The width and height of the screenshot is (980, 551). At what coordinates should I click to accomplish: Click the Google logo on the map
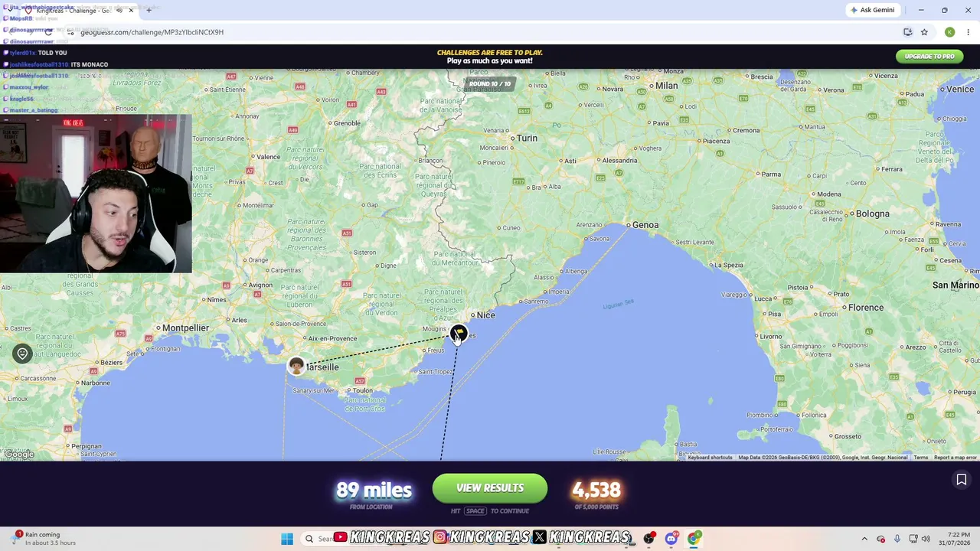pos(19,454)
